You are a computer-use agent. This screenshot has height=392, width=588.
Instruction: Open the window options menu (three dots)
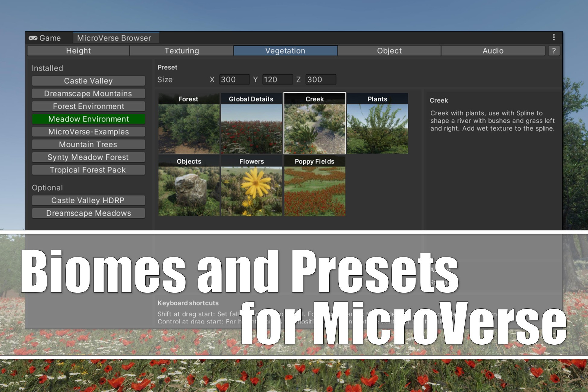tap(554, 37)
